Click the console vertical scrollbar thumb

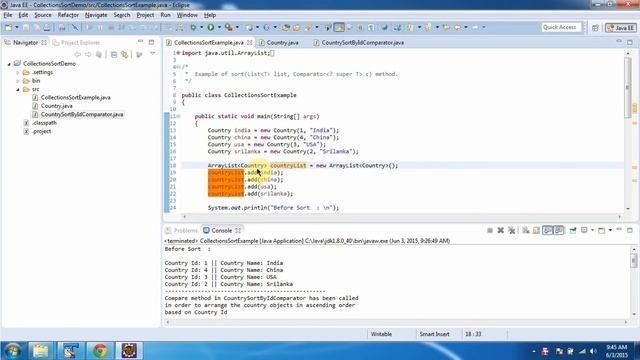633,260
